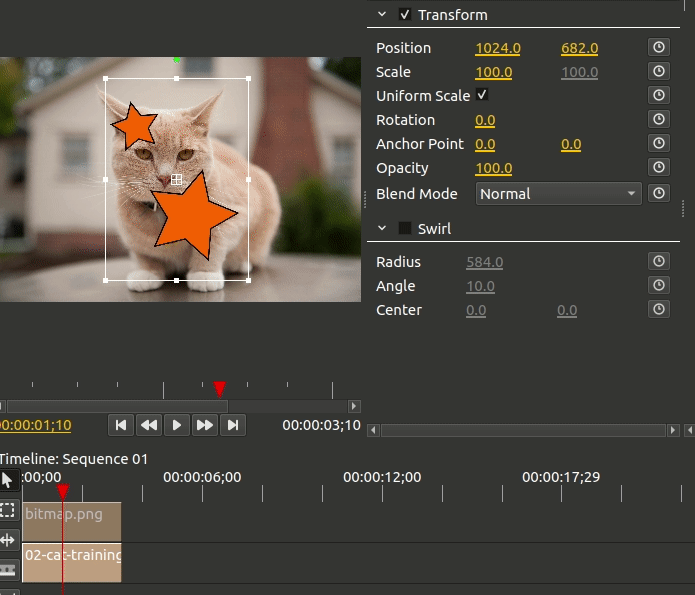Screen dimensions: 695x595
Task: Select the pointer tool in timeline
Action: [x=8, y=480]
